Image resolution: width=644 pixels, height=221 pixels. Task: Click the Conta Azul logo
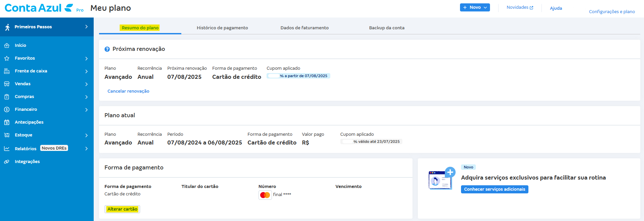coord(38,8)
